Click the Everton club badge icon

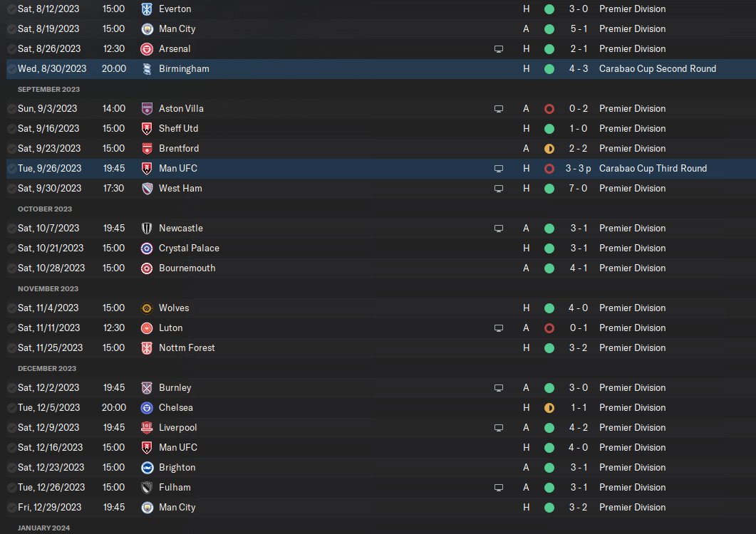point(147,9)
